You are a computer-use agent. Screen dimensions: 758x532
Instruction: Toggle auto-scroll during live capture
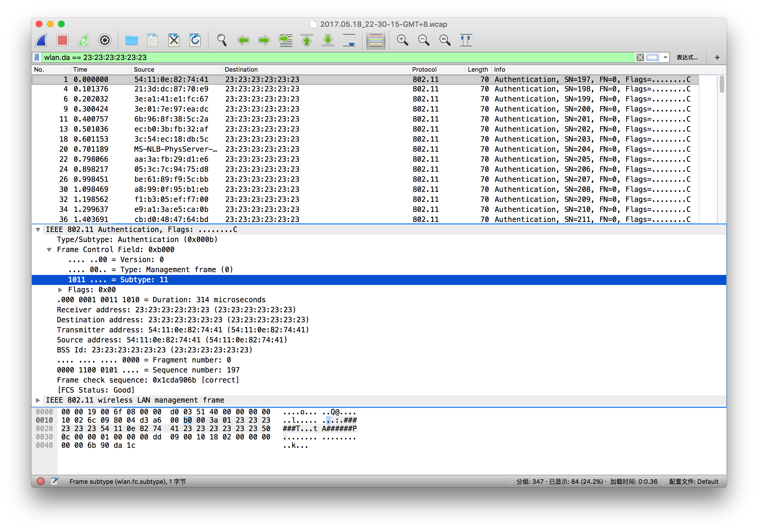coord(349,40)
